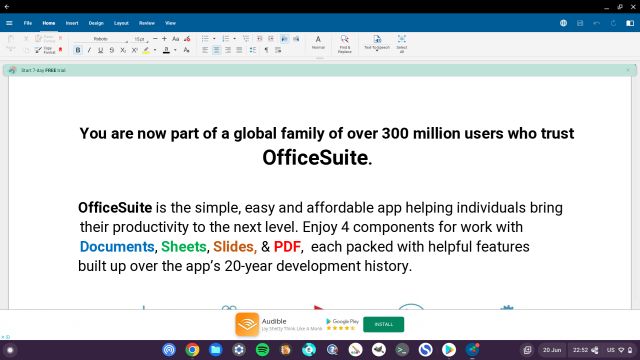Viewport: 640px width, 360px height.
Task: Increase font size with plus button
Action: pos(164,38)
